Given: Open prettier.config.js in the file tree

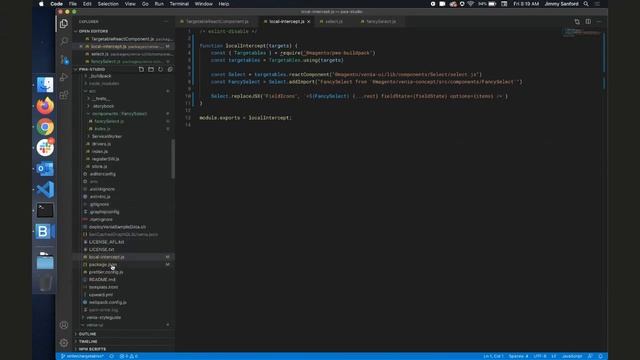Looking at the screenshot, I should pos(106,272).
